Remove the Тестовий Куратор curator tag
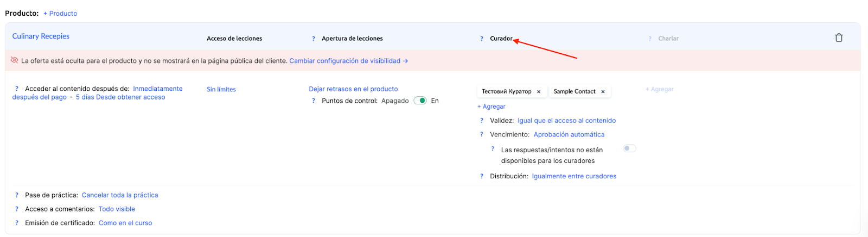This screenshot has height=237, width=868. click(539, 92)
